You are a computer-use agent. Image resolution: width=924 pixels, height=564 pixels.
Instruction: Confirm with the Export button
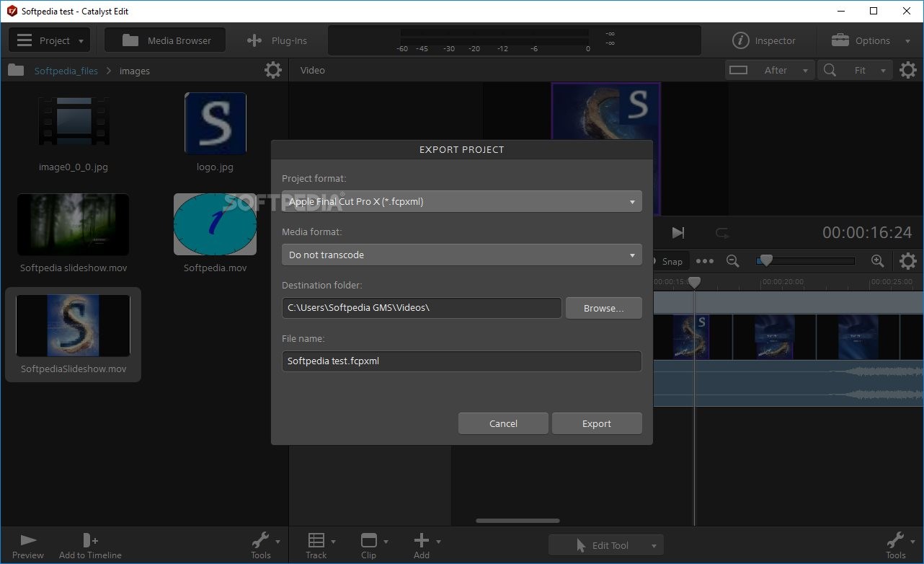(597, 423)
